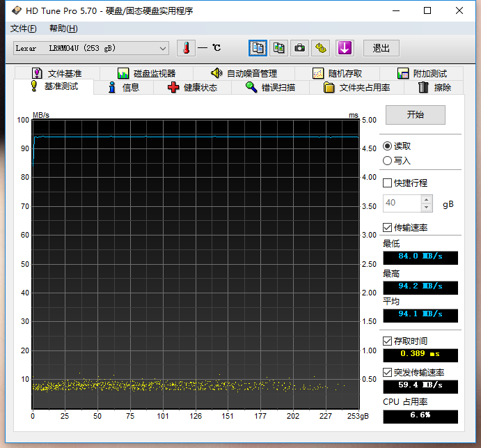
Task: Toggle the 突发传输速率 checkbox
Action: tap(388, 373)
